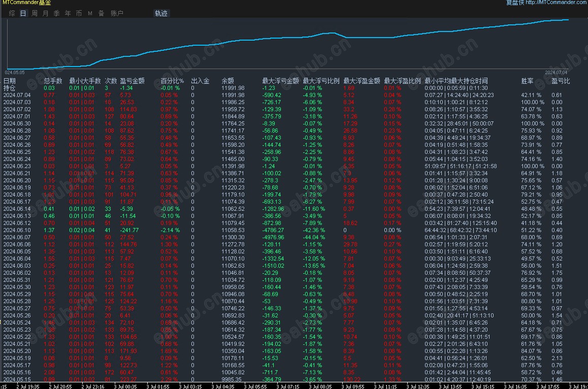Click balance value 11300.30
588x389 pixels.
[x=233, y=238]
